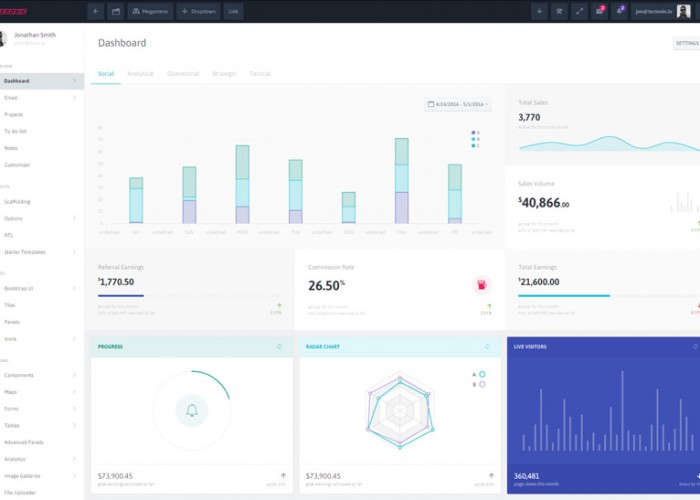700x500 pixels.
Task: Click the Link button in top bar
Action: click(x=233, y=12)
